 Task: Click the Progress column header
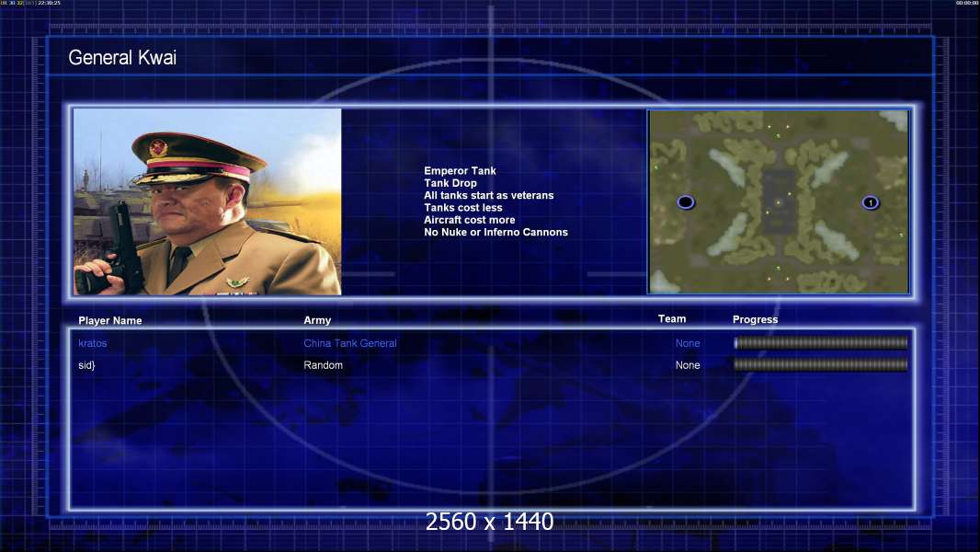(755, 319)
